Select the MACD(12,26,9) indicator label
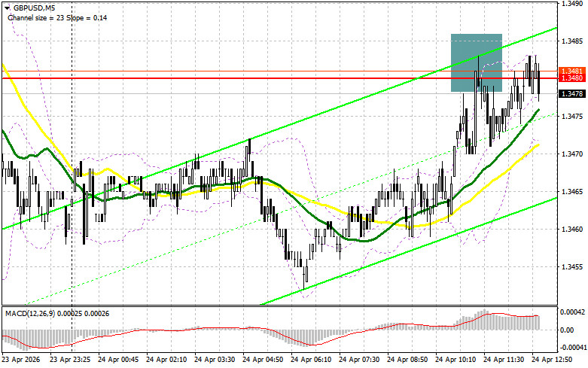The height and width of the screenshot is (368, 588). tap(29, 313)
